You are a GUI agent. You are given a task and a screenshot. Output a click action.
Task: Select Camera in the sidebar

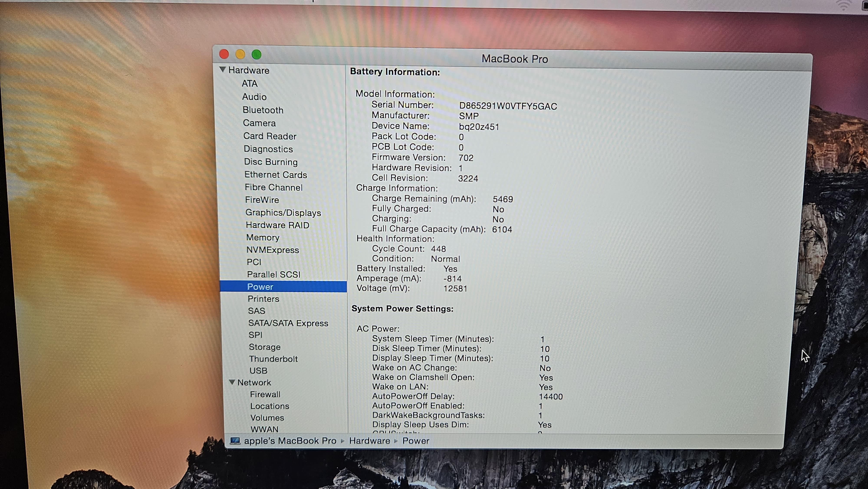(x=260, y=123)
